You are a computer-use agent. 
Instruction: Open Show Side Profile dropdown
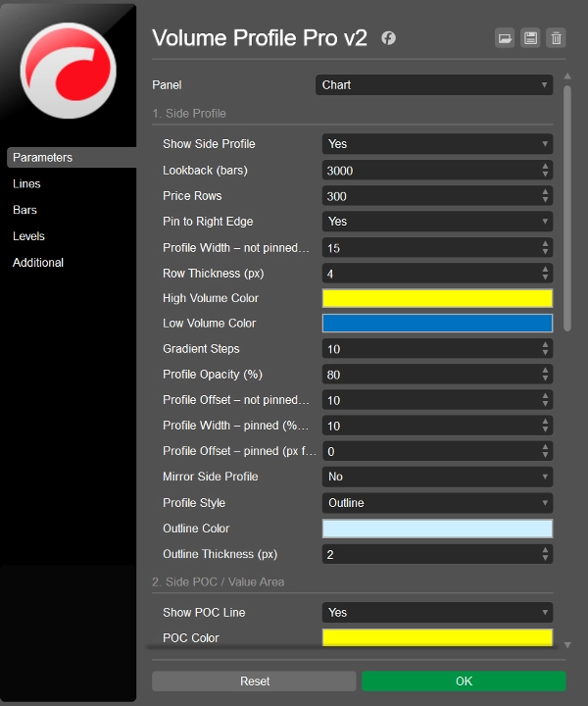coord(437,144)
